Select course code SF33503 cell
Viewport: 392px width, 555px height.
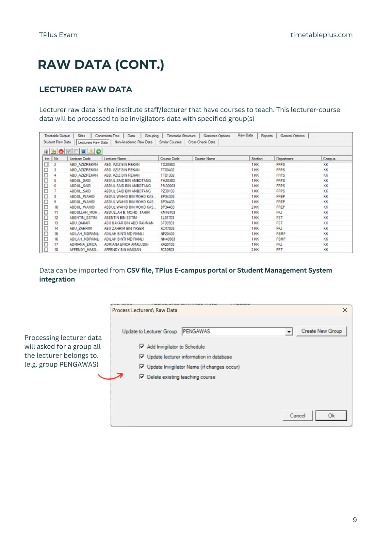[167, 223]
